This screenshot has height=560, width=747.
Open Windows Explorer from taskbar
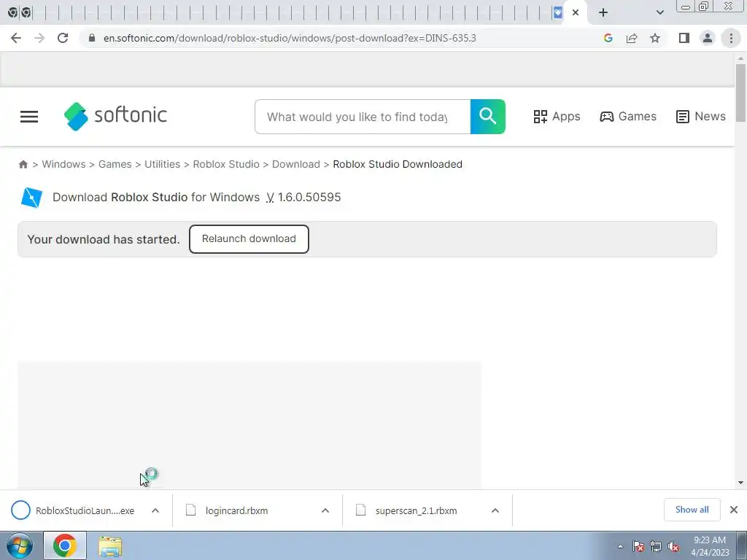(110, 545)
